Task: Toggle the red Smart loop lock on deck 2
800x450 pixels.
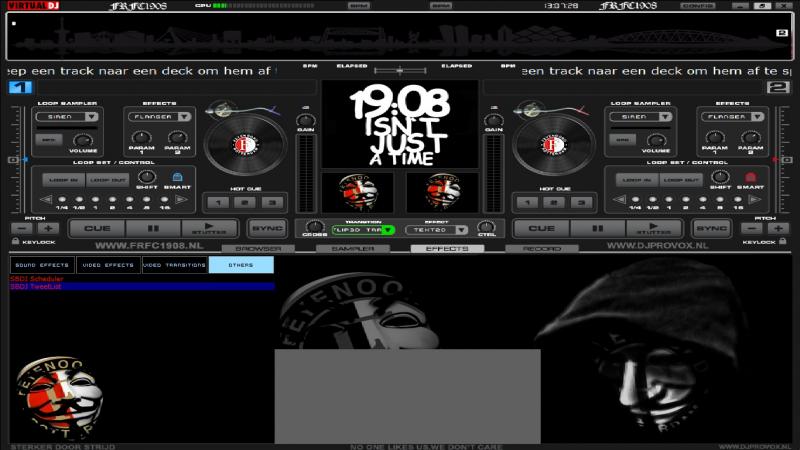Action: (751, 177)
